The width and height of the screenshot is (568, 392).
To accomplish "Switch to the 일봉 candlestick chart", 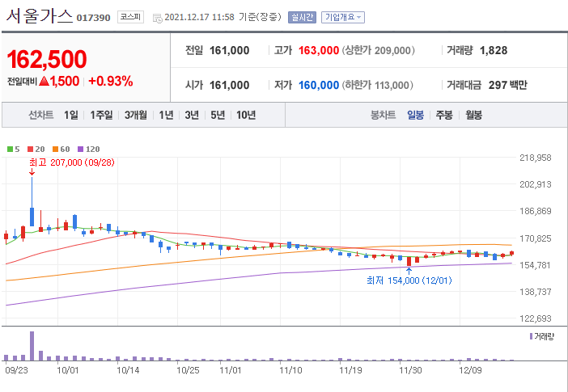I will point(415,116).
